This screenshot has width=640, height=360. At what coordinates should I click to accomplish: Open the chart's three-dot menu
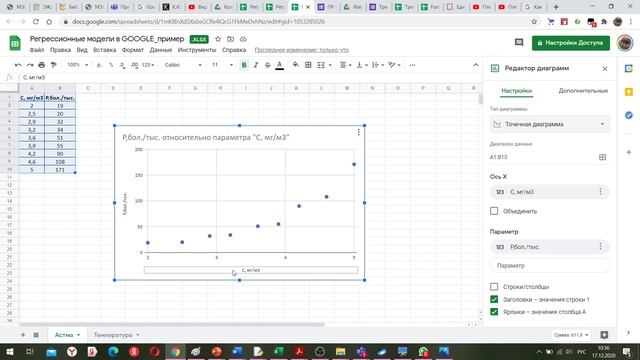(x=358, y=132)
